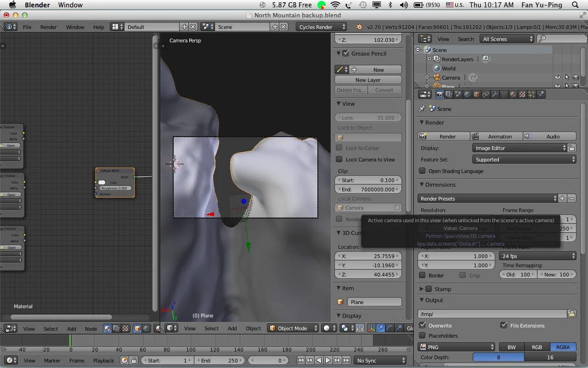The image size is (588, 368).
Task: Switch to the World properties tab
Action: coord(467,94)
